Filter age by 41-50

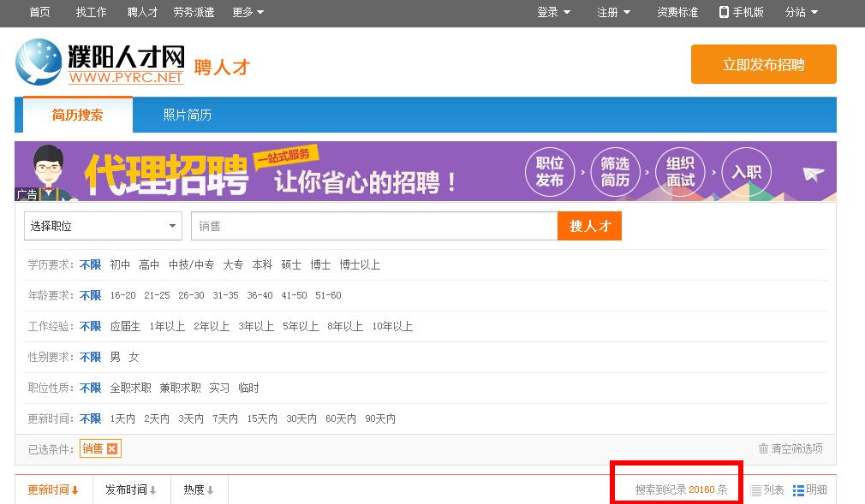point(294,295)
